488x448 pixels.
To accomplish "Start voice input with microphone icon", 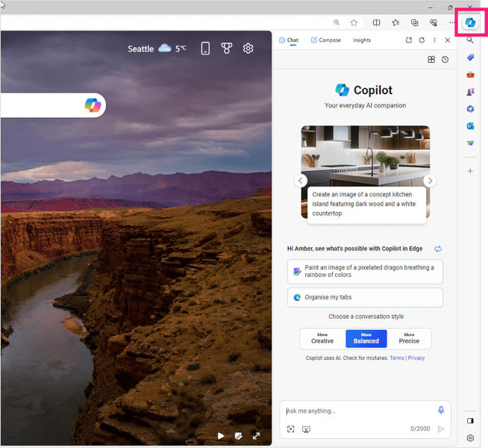I will click(441, 410).
